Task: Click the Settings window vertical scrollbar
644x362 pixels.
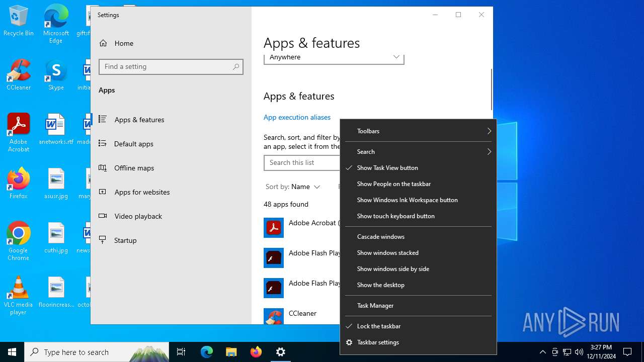Action: click(491, 89)
